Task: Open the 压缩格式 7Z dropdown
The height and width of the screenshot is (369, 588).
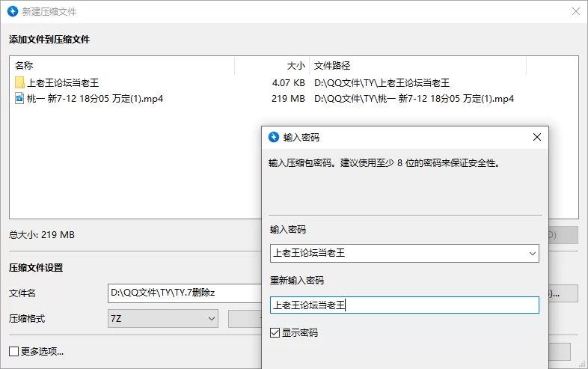Action: tap(163, 319)
